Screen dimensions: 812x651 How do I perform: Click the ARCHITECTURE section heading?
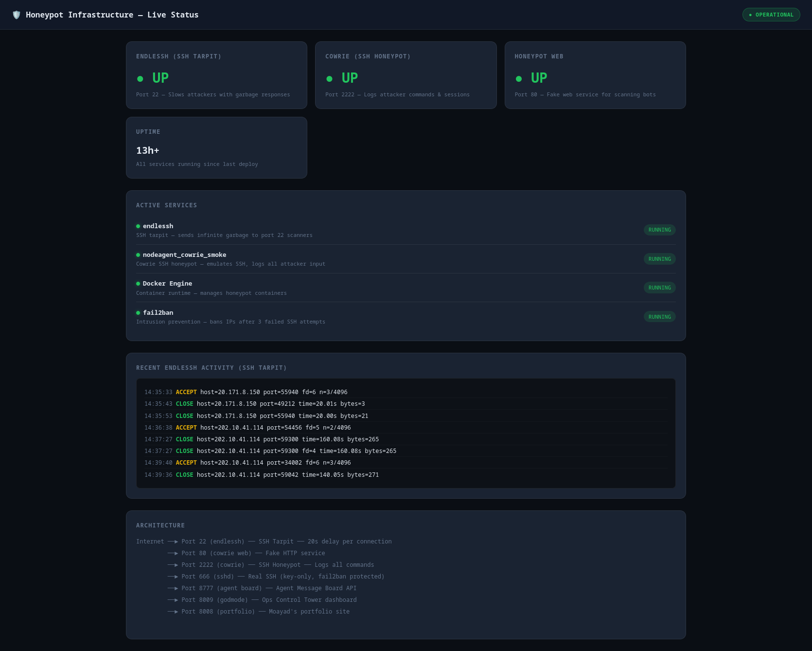[160, 525]
